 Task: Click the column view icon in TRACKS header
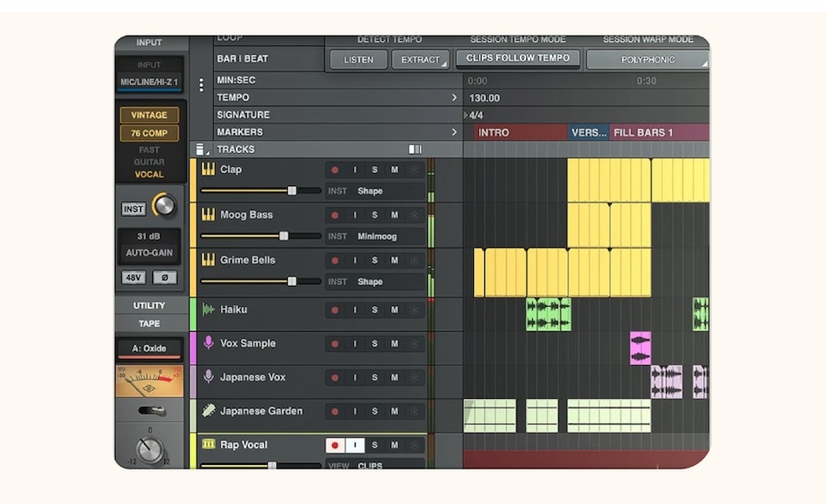(x=416, y=149)
